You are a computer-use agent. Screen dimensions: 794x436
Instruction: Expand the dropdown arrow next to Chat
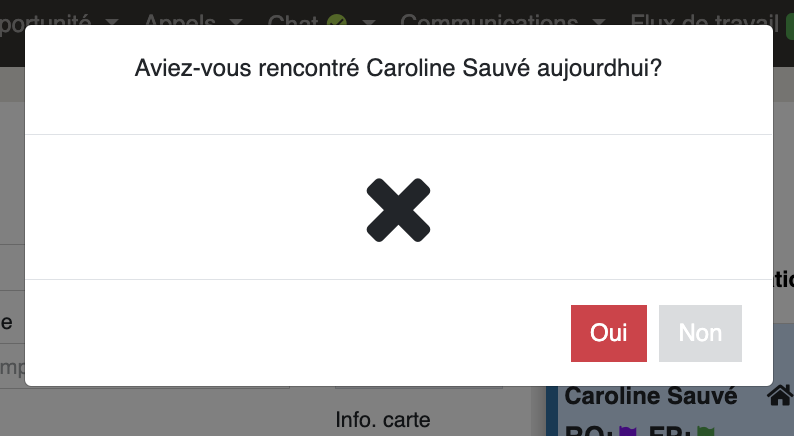(x=369, y=22)
